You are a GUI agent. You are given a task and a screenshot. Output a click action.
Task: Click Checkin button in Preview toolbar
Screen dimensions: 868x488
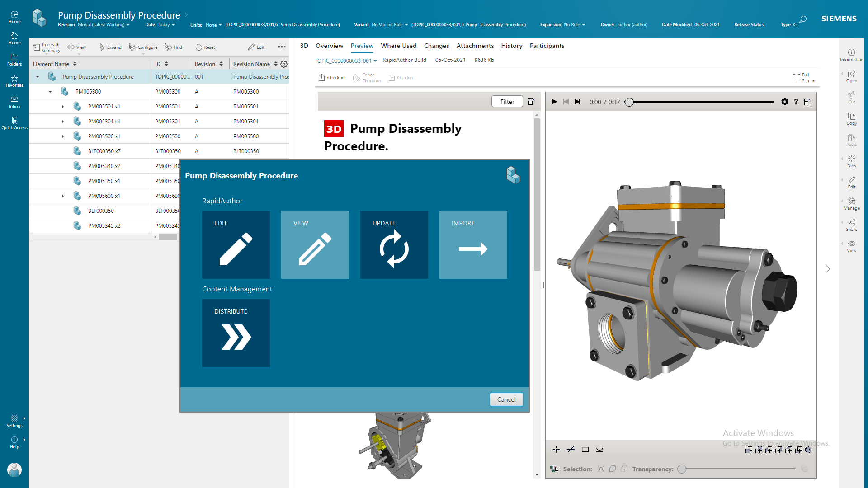click(x=402, y=77)
